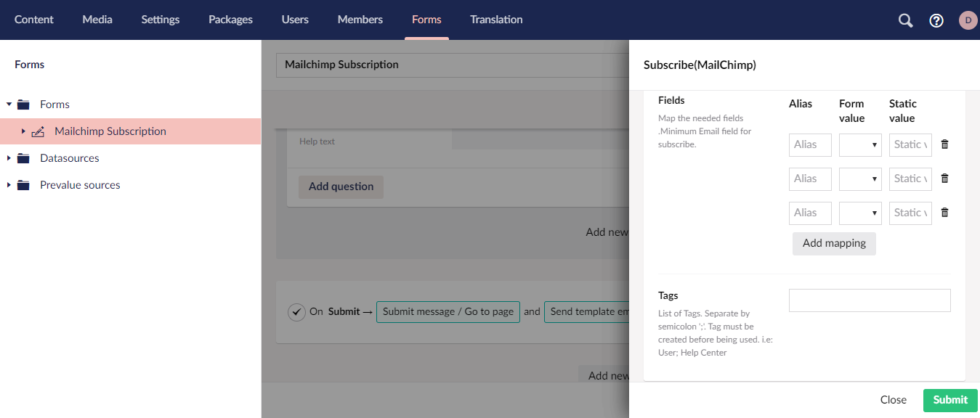The height and width of the screenshot is (418, 980).
Task: Focus the second row Static value field
Action: (910, 179)
